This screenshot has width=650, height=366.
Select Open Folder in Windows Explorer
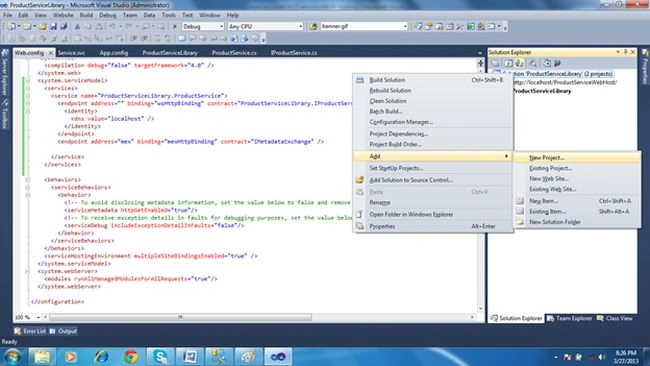[x=433, y=214]
